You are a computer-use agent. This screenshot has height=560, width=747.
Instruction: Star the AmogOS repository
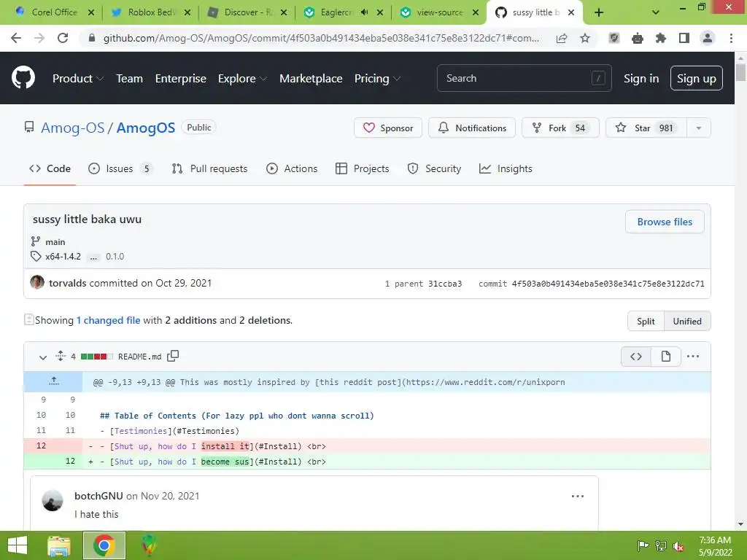click(646, 128)
